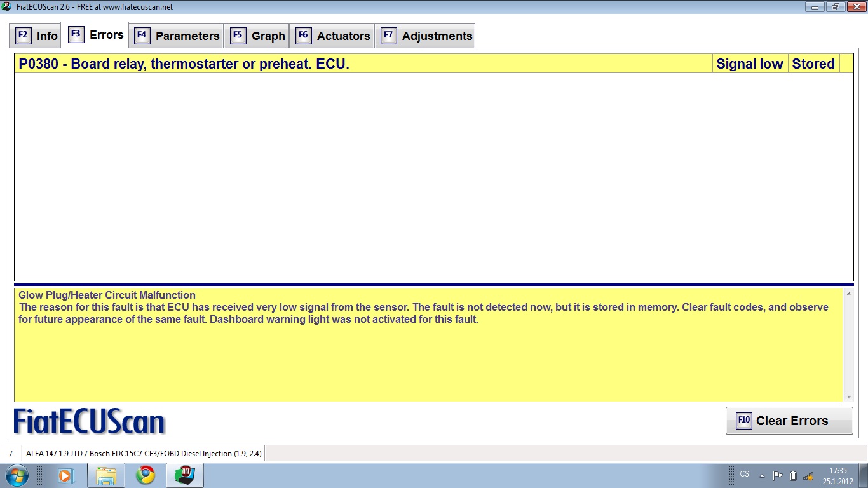Select the Actuators tab

point(333,36)
